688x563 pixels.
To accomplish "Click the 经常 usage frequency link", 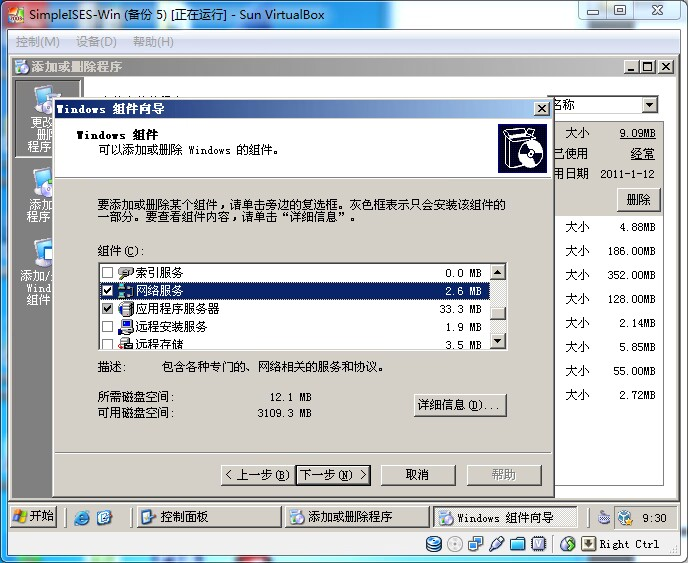I will [642, 154].
